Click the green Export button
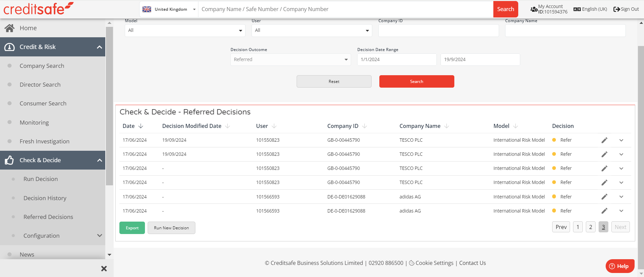The height and width of the screenshot is (277, 644). coord(132,228)
